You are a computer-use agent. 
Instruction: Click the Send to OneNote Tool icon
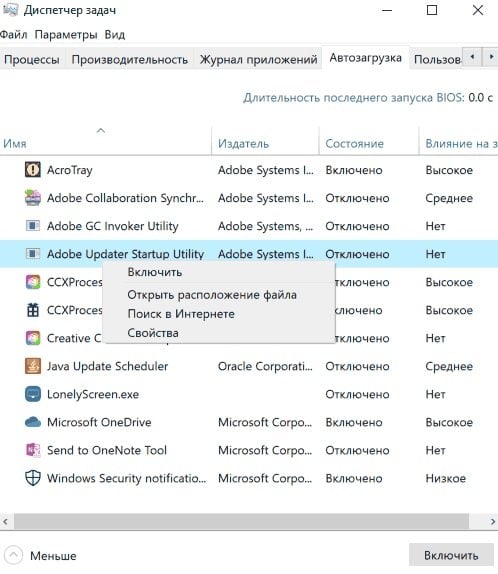(x=33, y=450)
